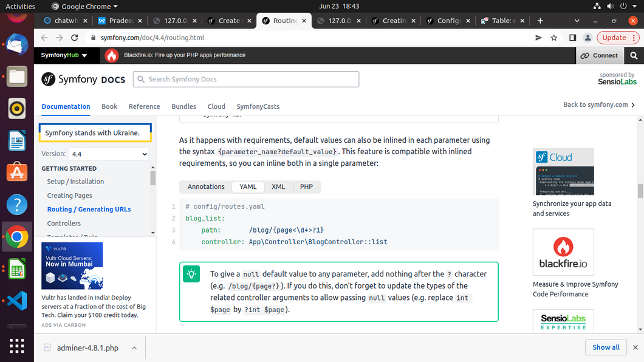
Task: Open the Documentation tab
Action: (x=66, y=107)
